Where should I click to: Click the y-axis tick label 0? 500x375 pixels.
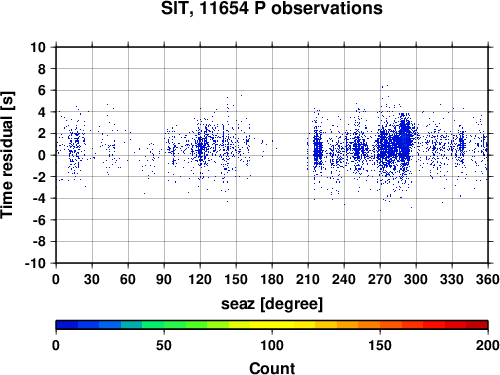click(42, 155)
